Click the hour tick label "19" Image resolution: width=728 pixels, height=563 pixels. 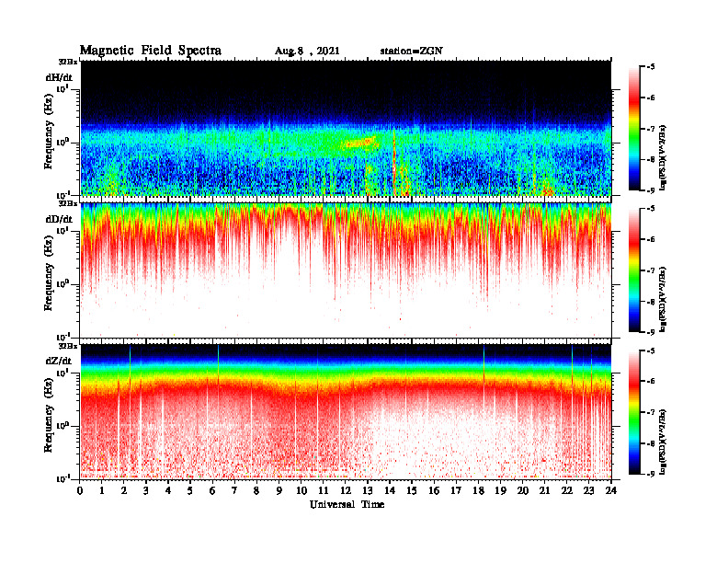[500, 490]
